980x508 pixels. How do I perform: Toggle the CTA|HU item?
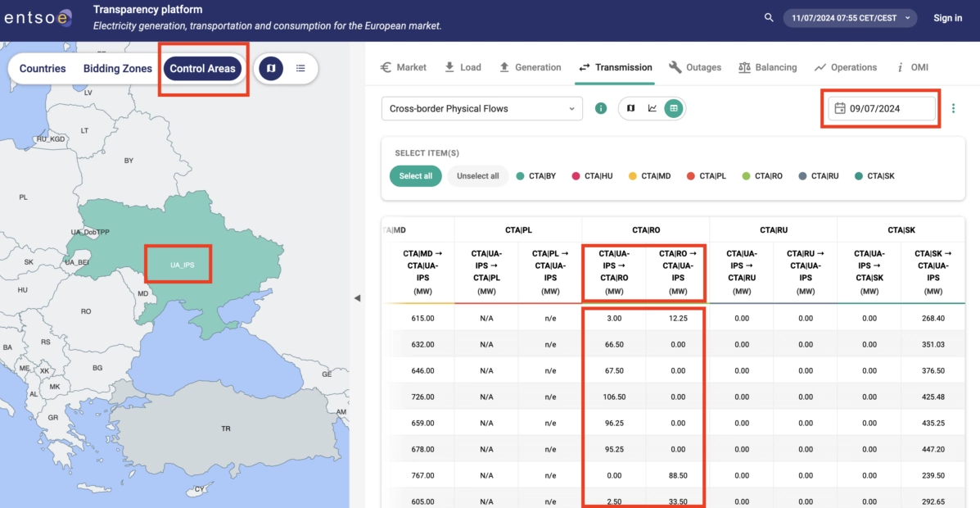pyautogui.click(x=592, y=176)
